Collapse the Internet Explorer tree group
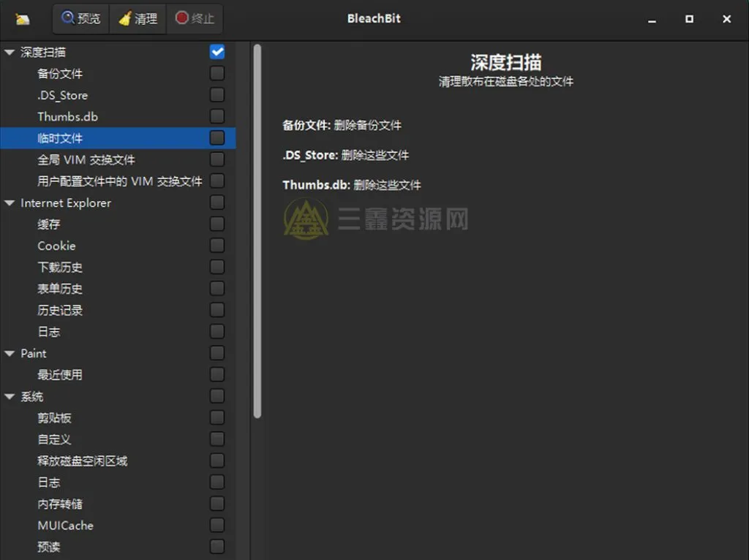The height and width of the screenshot is (560, 749). 10,203
